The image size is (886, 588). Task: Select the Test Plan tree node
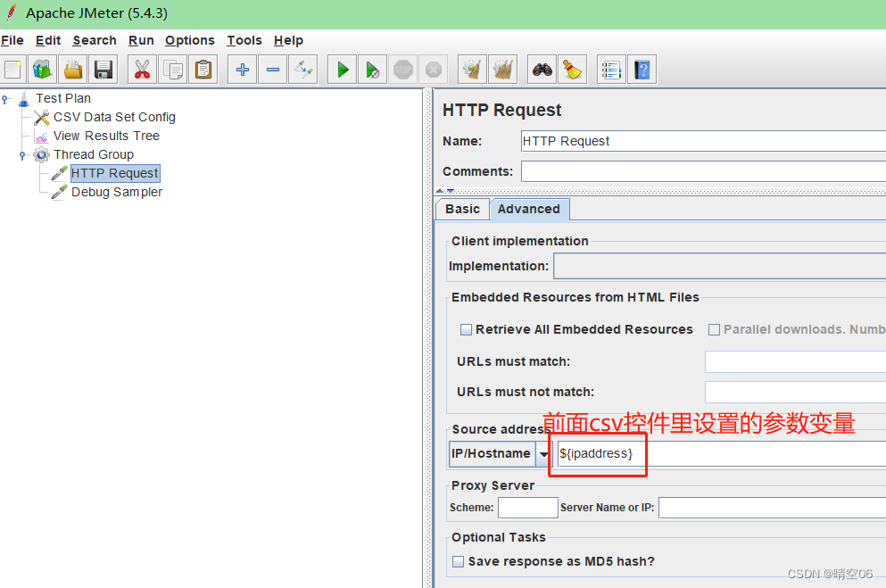click(63, 98)
